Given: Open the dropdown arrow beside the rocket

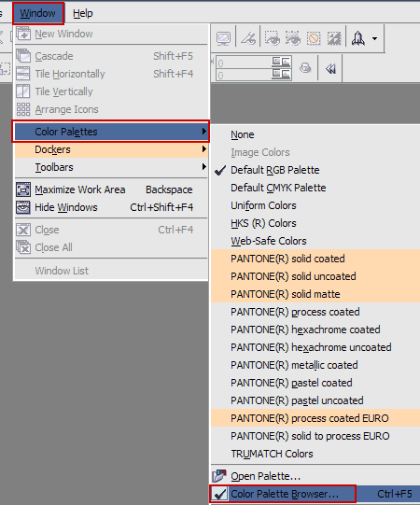Looking at the screenshot, I should 374,38.
